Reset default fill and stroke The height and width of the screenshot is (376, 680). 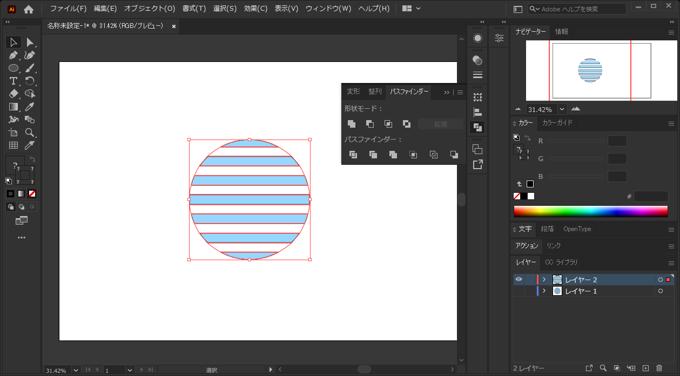pyautogui.click(x=9, y=181)
